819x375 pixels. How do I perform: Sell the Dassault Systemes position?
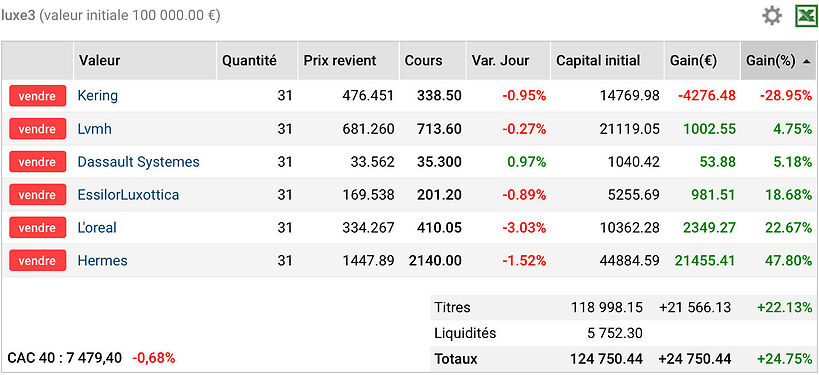38,162
